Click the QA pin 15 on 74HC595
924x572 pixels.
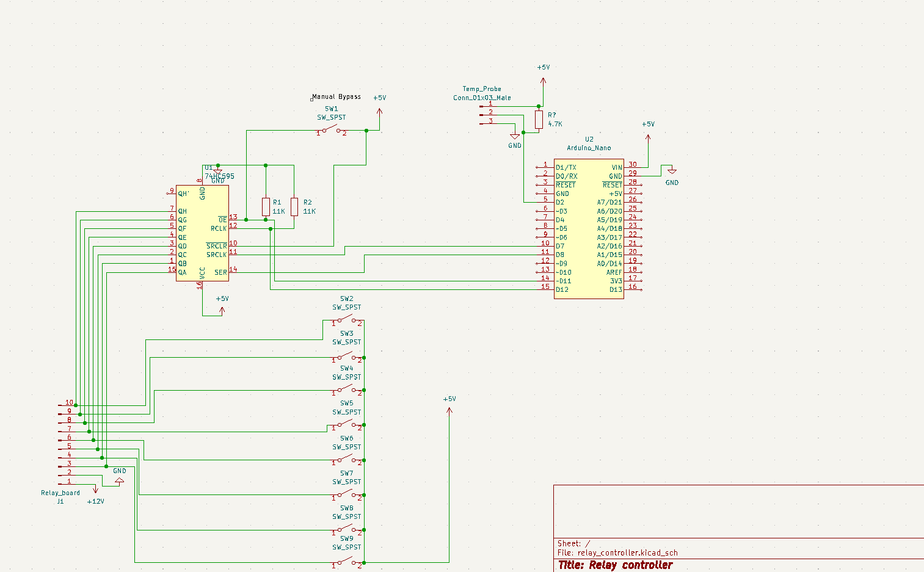tap(172, 272)
